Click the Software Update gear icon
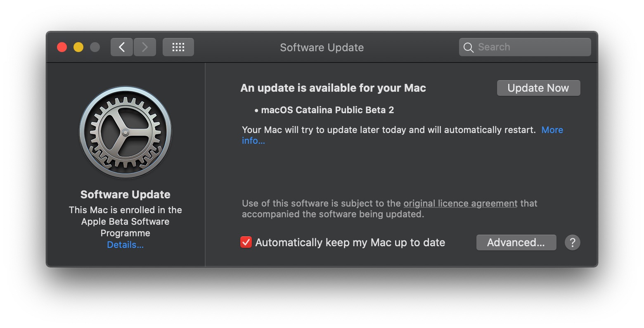 click(125, 132)
